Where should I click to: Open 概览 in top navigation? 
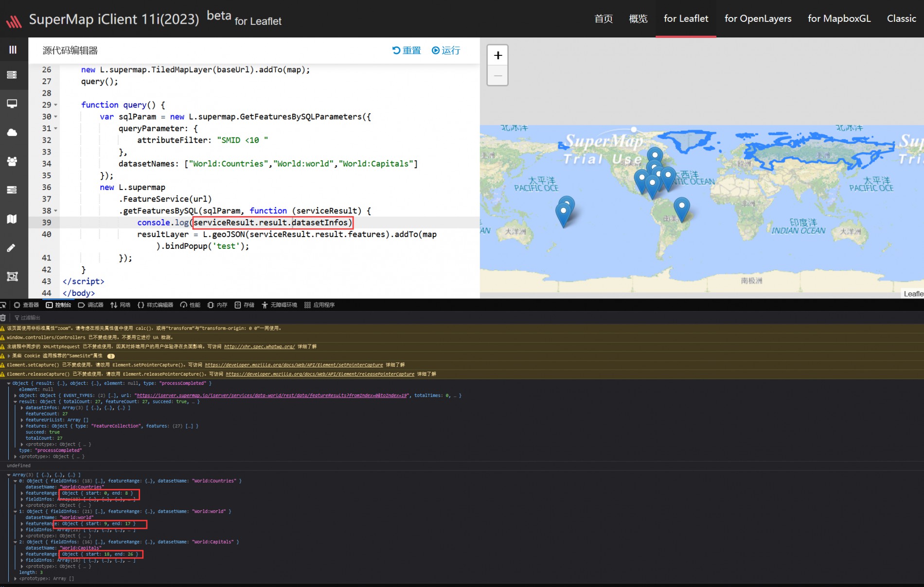tap(638, 18)
